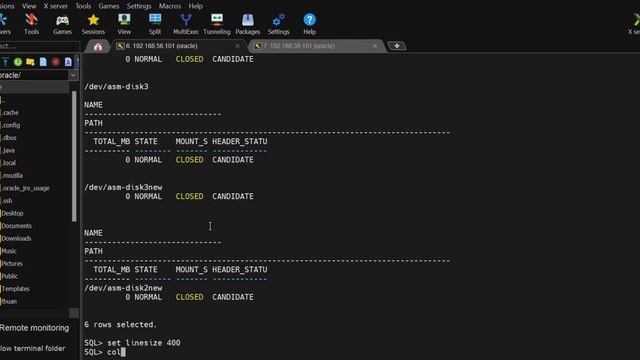Open the Tools toolbar icon
This screenshot has height=360, width=640.
pos(31,24)
